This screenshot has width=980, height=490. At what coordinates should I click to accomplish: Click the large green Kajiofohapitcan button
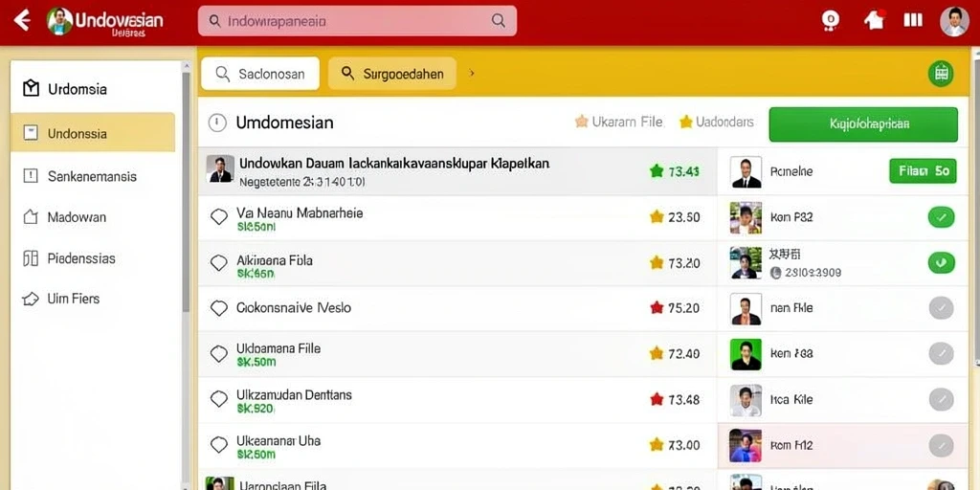point(863,123)
